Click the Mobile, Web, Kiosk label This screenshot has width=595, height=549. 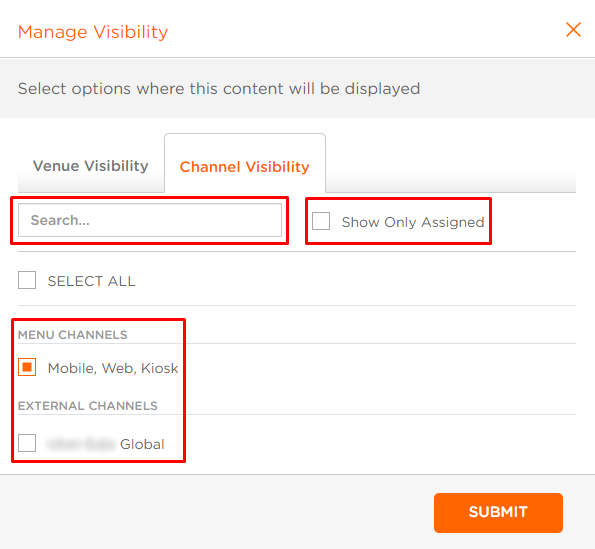tap(113, 368)
